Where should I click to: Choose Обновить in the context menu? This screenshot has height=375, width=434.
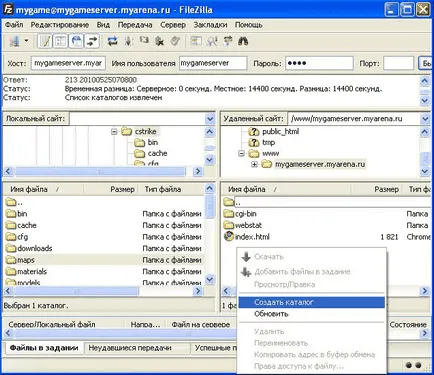click(x=312, y=314)
